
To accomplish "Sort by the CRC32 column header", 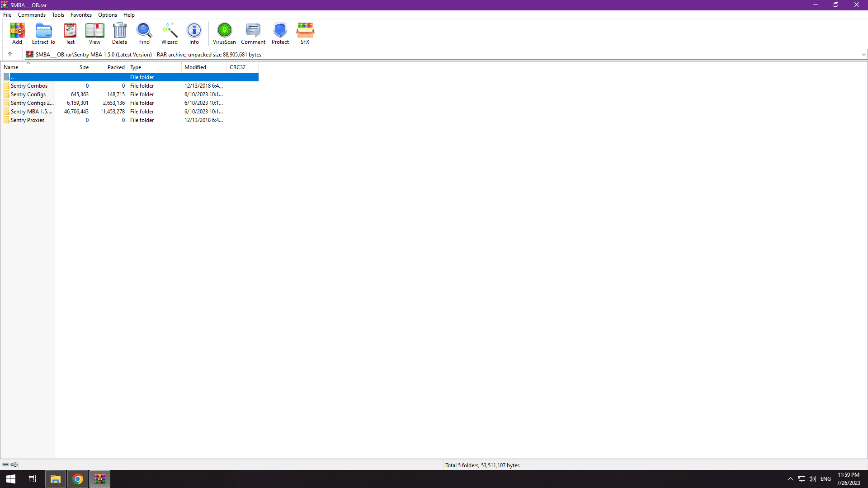I will 243,67.
